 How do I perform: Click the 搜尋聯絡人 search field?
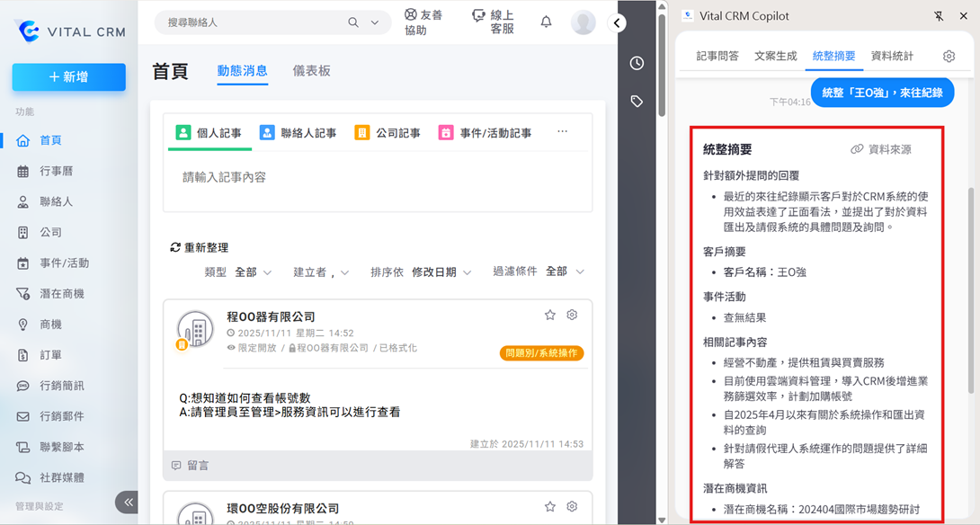click(x=256, y=22)
